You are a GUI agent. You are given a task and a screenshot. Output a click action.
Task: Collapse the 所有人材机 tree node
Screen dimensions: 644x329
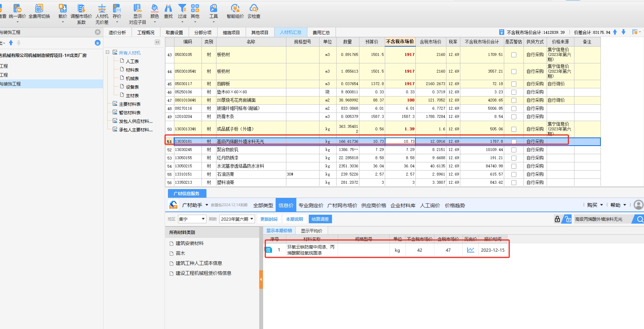(x=108, y=52)
